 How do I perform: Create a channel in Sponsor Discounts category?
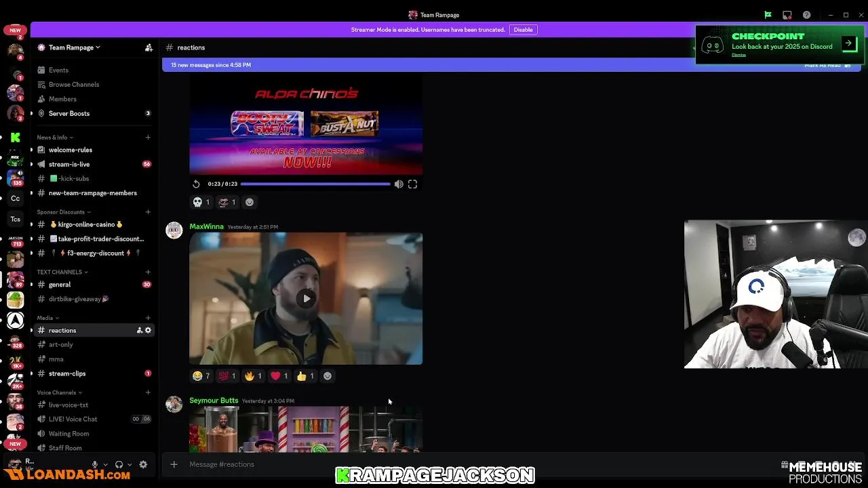(148, 212)
